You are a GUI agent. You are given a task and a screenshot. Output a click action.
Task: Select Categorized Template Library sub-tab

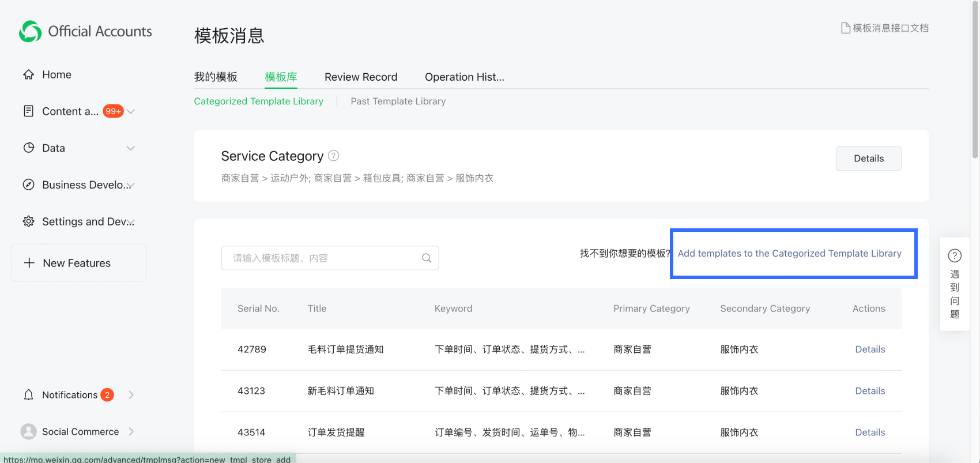tap(258, 101)
